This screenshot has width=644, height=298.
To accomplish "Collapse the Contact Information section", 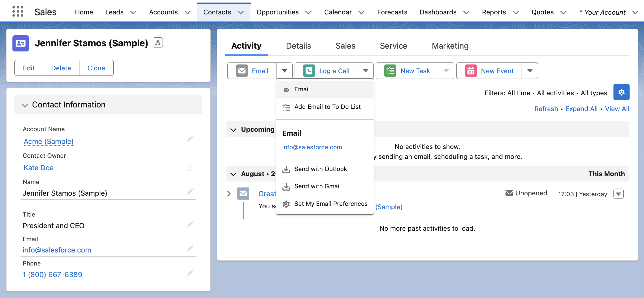I will (x=25, y=105).
